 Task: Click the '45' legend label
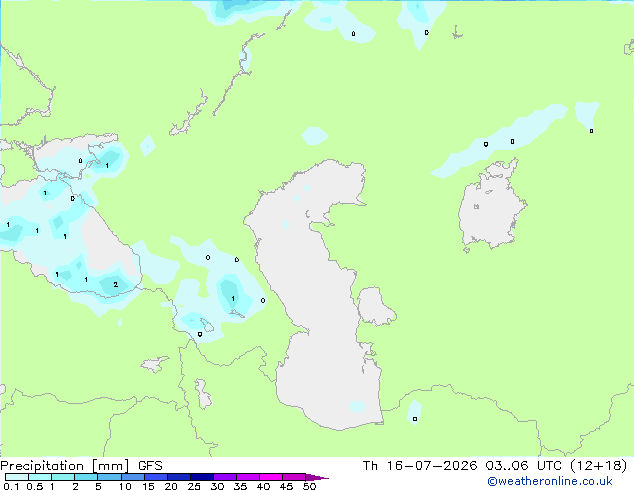click(x=286, y=486)
